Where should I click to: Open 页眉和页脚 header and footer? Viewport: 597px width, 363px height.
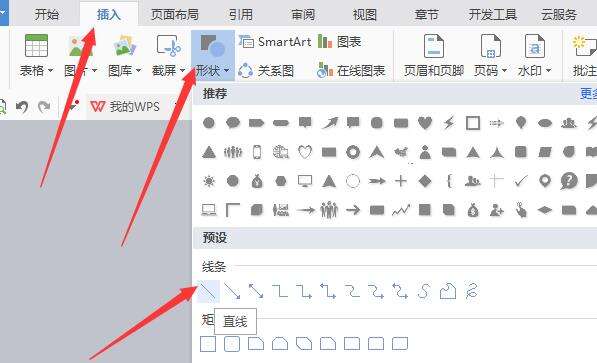(x=434, y=55)
